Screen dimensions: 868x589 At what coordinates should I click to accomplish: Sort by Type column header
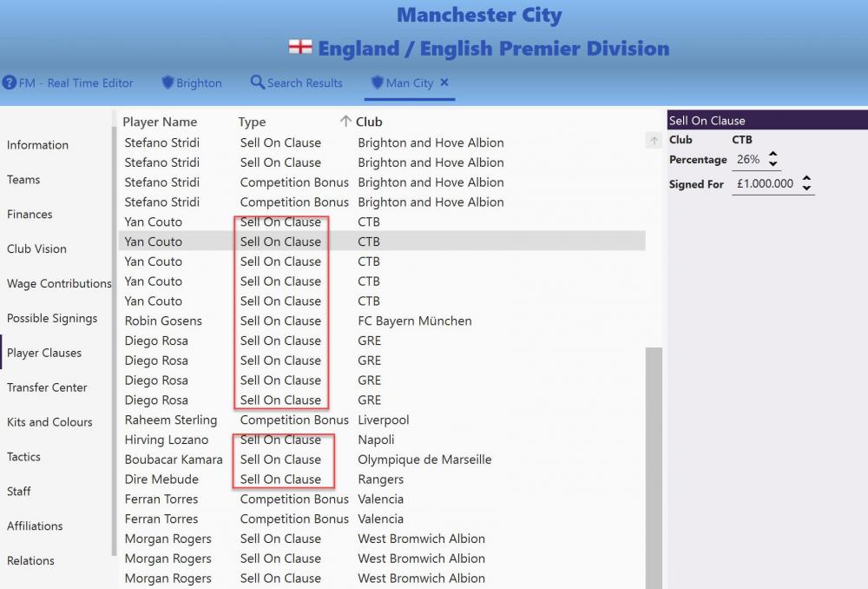pos(252,122)
